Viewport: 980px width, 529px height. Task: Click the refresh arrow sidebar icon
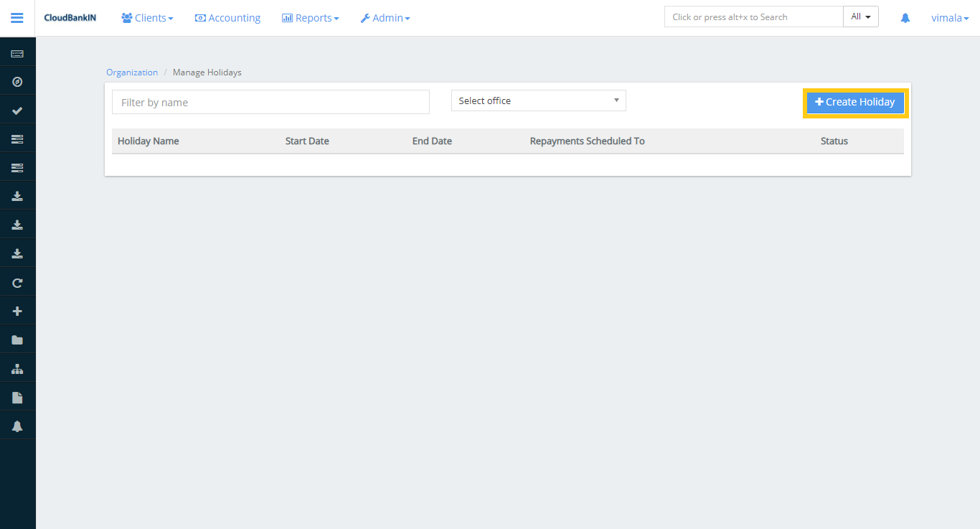coord(17,283)
